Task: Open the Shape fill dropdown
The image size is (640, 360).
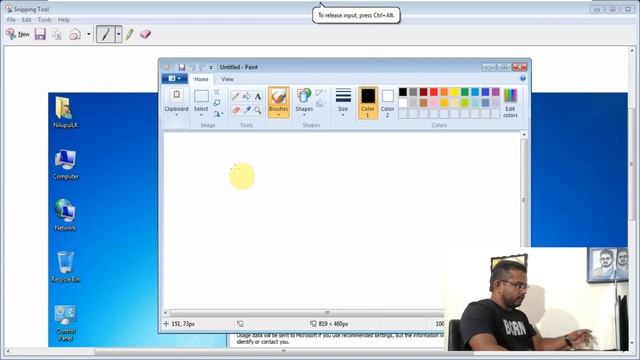Action: (x=320, y=103)
